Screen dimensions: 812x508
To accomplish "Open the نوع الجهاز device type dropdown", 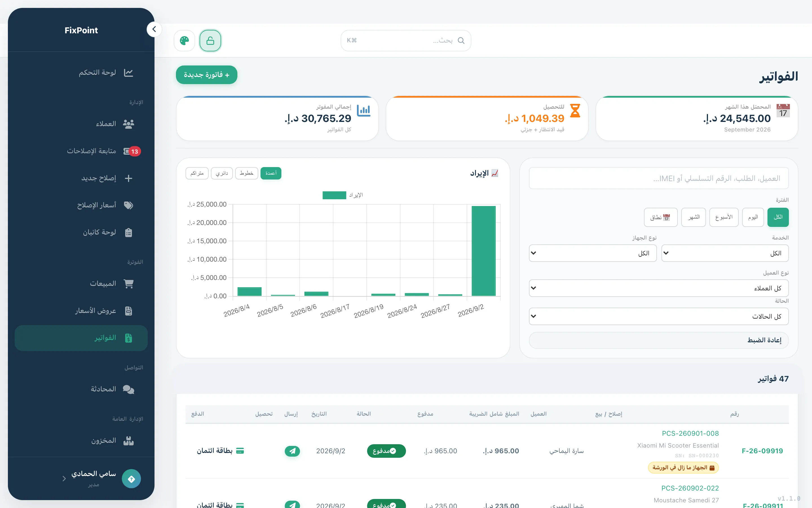I will [593, 253].
